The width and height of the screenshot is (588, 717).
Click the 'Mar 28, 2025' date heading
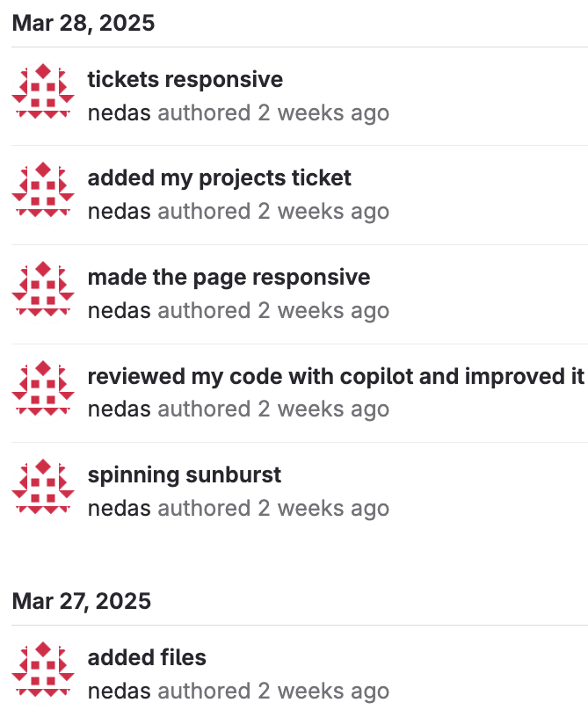(83, 24)
